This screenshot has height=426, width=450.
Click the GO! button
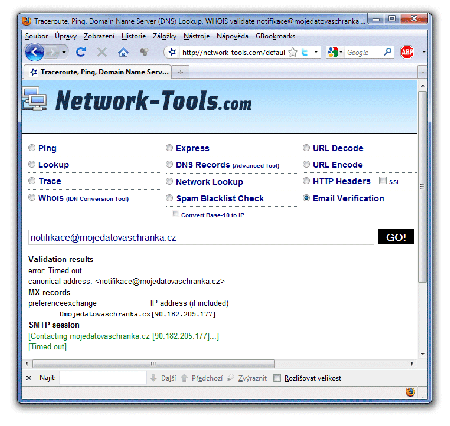(396, 237)
